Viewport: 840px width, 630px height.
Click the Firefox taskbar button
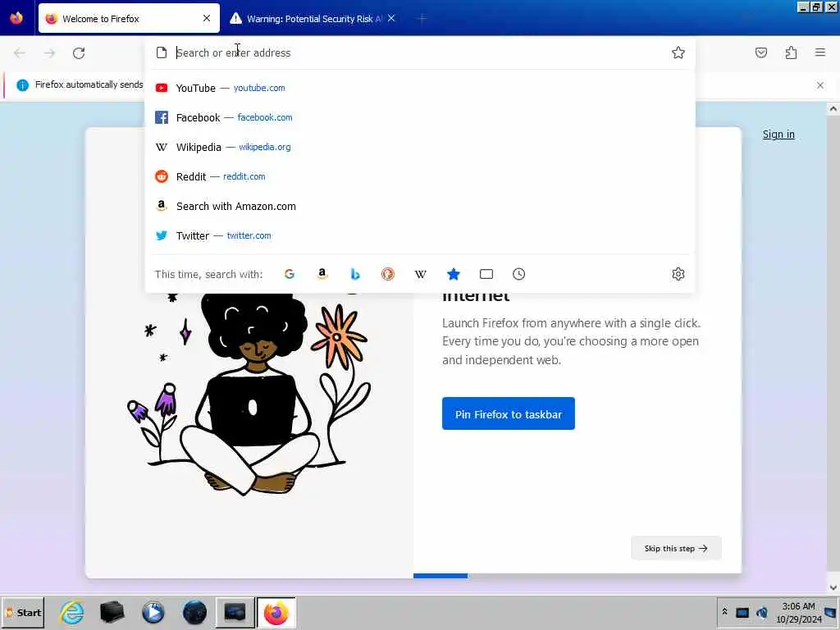276,612
